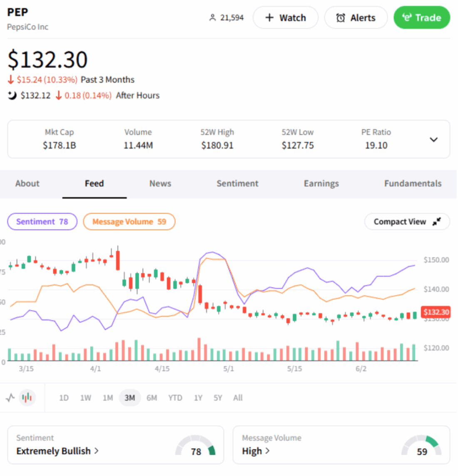The width and height of the screenshot is (458, 476).
Task: Click the $150.00 price axis label
Action: 436,260
